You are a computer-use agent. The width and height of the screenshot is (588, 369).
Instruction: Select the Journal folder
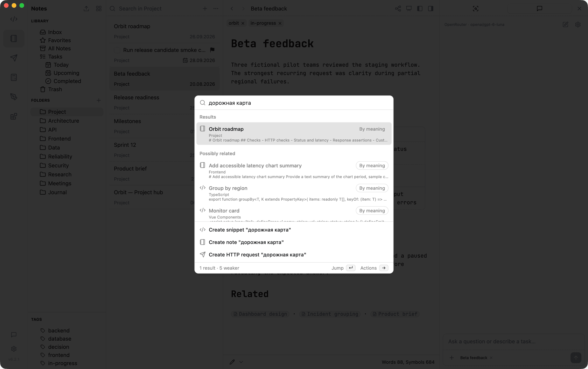tap(67, 192)
